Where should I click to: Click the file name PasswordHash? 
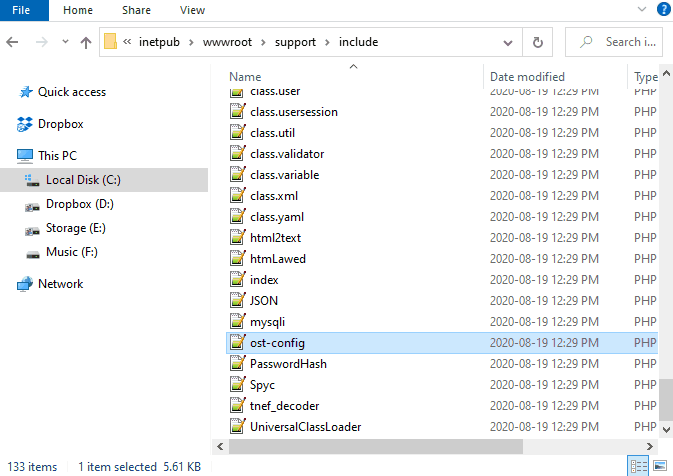coord(288,364)
